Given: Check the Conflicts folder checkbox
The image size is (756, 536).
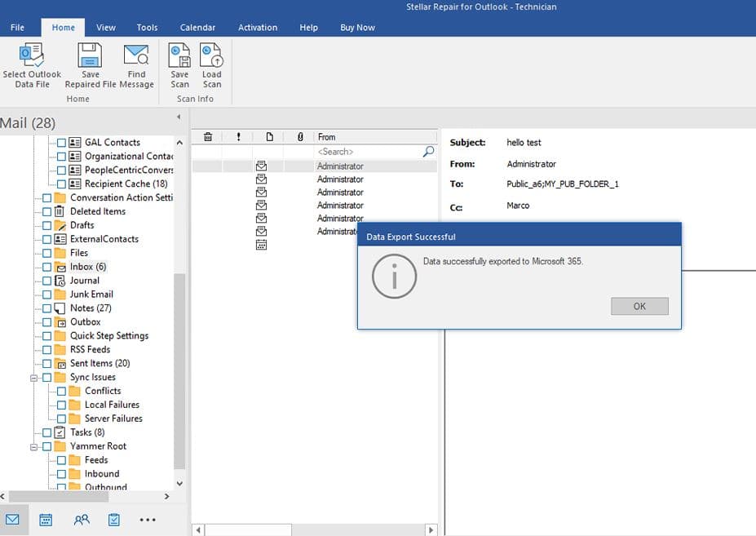Looking at the screenshot, I should point(61,392).
